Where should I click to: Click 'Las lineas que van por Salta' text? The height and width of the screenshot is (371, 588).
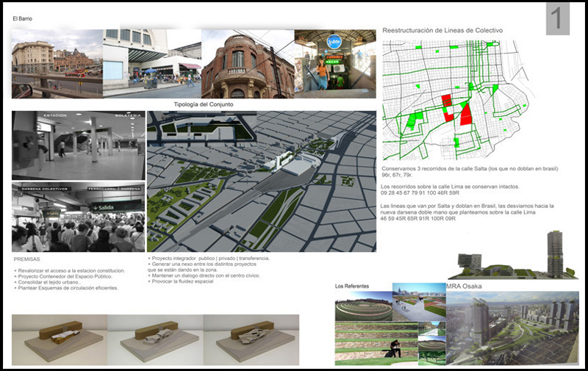pos(467,206)
